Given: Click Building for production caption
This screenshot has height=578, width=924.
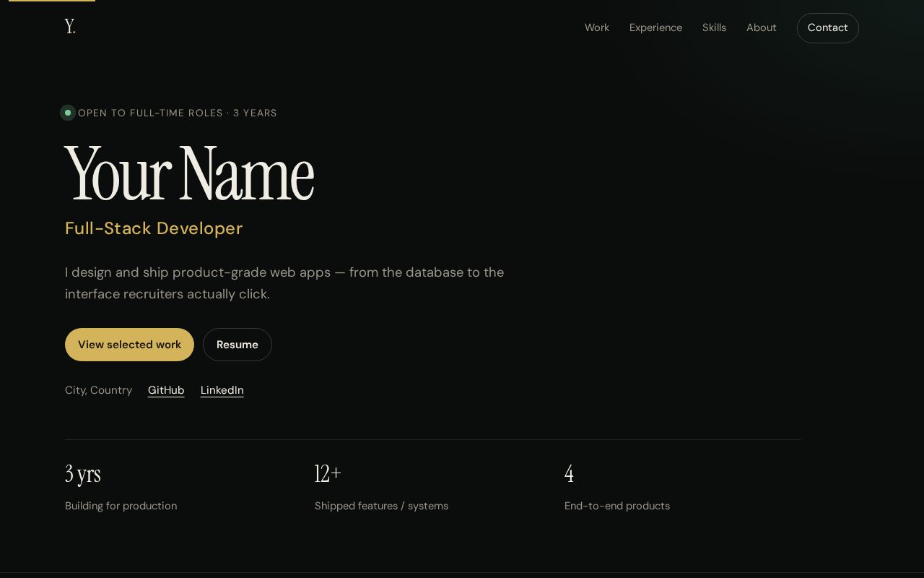Looking at the screenshot, I should (x=121, y=506).
